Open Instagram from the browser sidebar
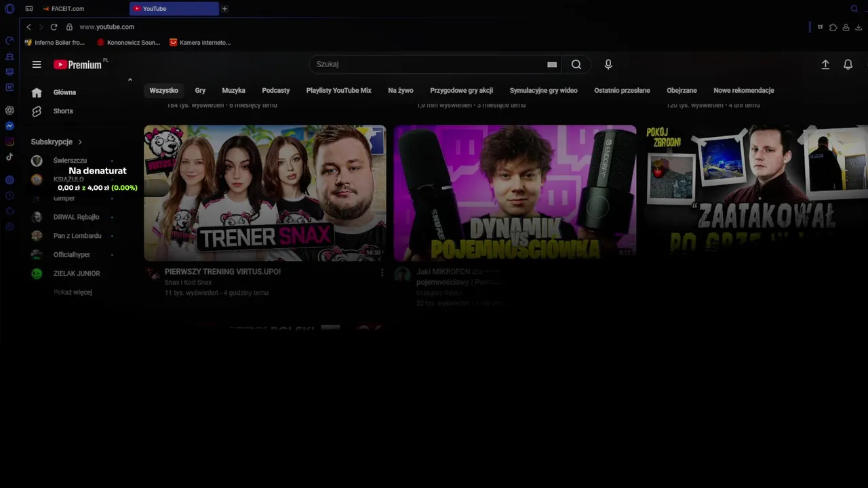Screen dimensions: 868x488 9,142
